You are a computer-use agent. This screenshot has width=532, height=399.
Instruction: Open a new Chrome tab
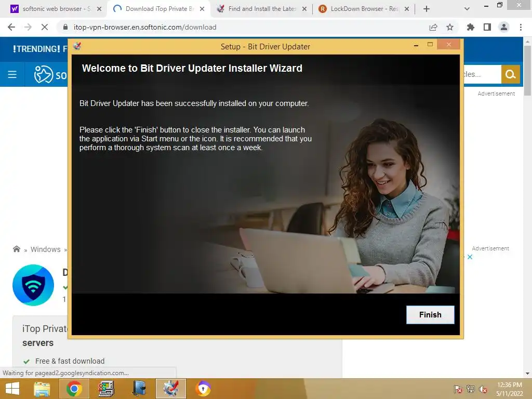pos(427,9)
